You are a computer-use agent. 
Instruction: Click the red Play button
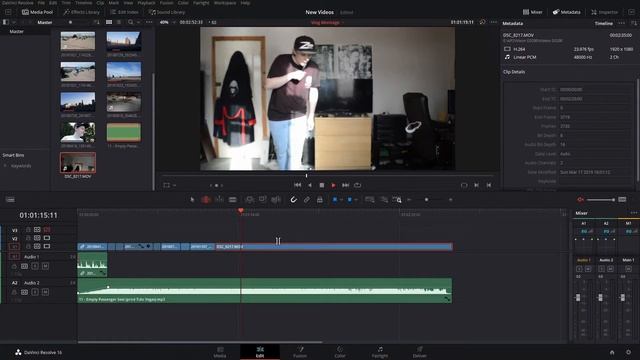point(333,185)
